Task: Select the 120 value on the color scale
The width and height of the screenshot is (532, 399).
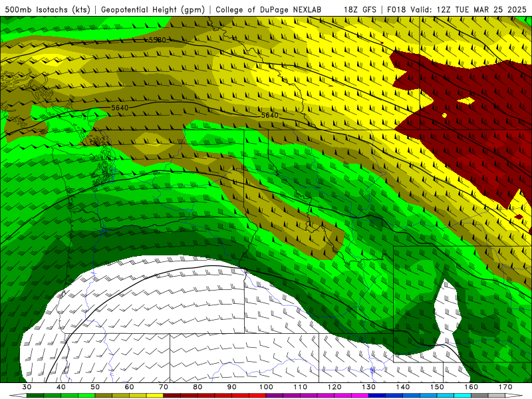Action: pos(334,387)
